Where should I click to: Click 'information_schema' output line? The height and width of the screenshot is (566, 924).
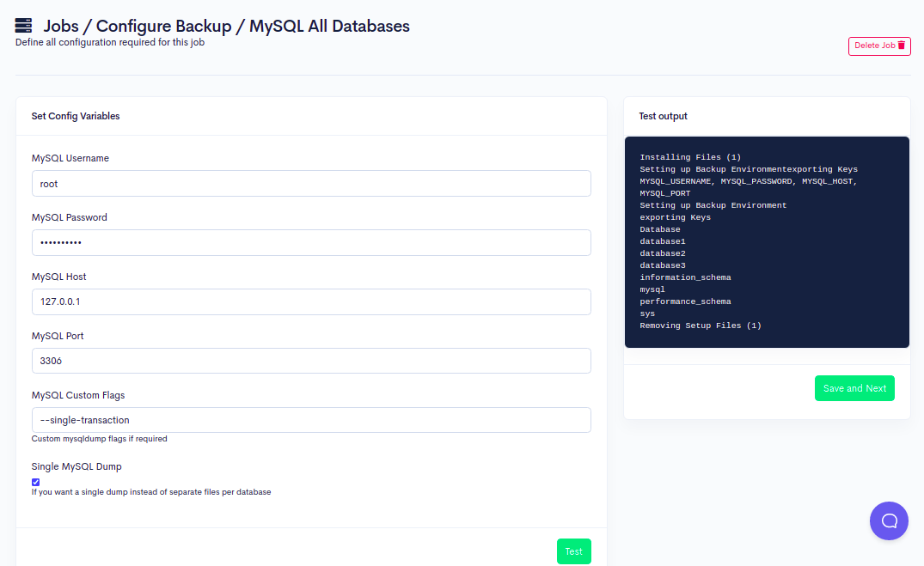[x=685, y=277]
